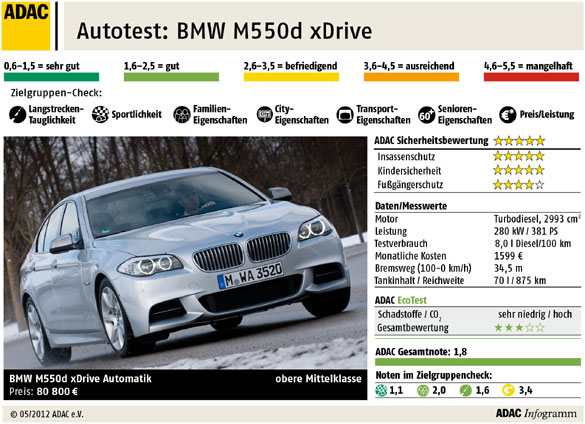Click the Sportlichkeit checkered icon
The image size is (585, 424).
click(100, 114)
